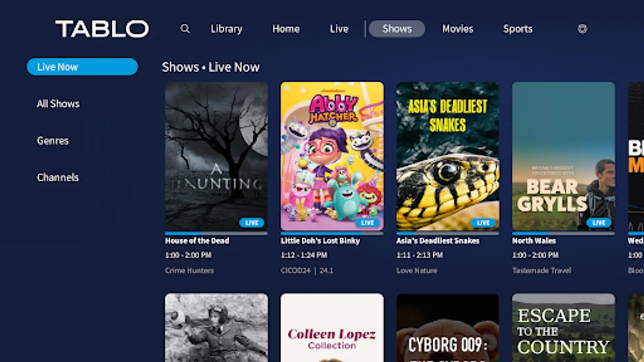Image resolution: width=644 pixels, height=362 pixels.
Task: Click LIVE badge on Asia's Deadliest Snakes poster
Action: click(x=483, y=222)
